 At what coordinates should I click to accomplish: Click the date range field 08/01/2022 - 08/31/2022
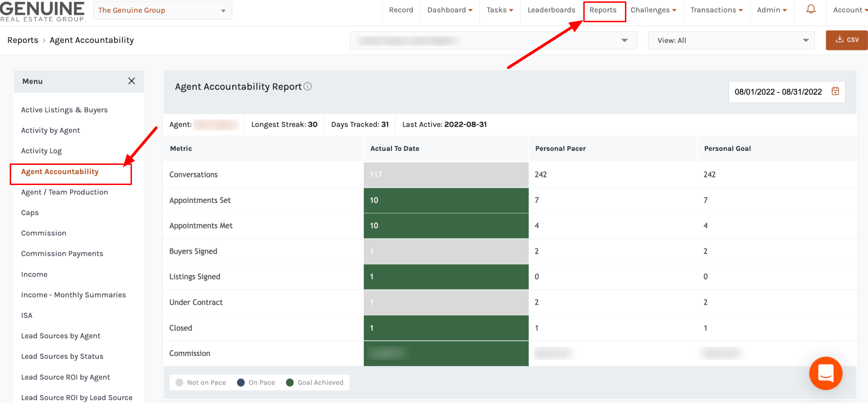[x=778, y=92]
